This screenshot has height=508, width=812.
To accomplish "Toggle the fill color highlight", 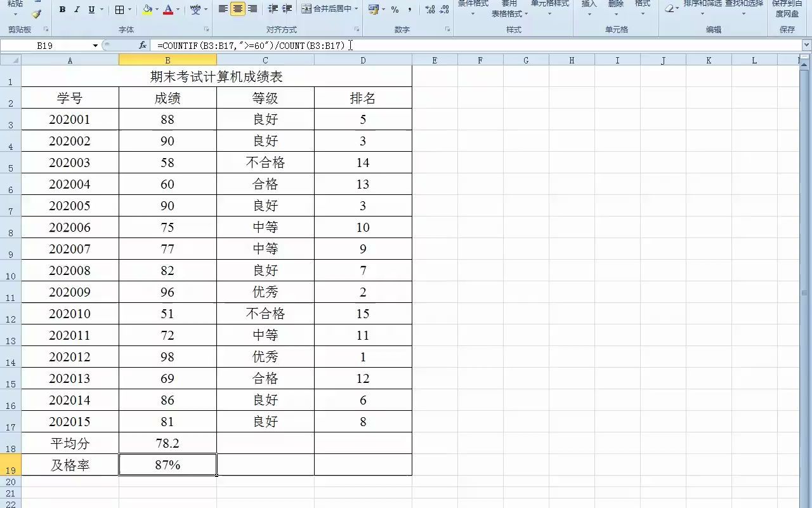I will (147, 9).
